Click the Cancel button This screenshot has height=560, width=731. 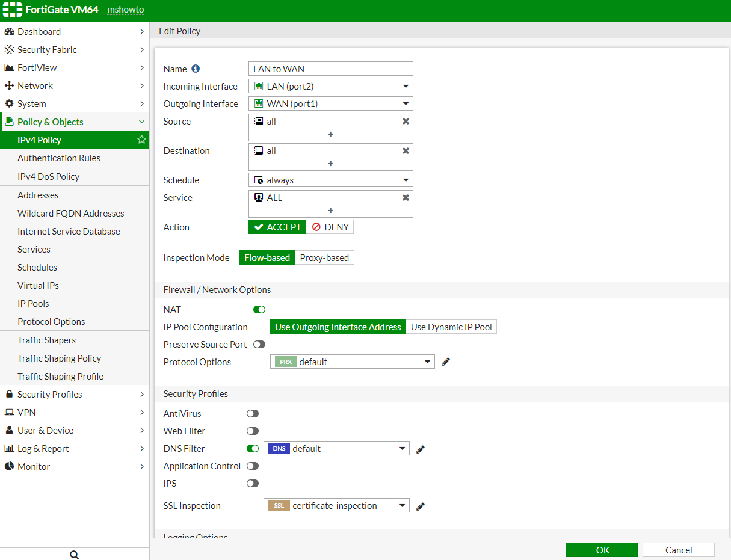coord(679,550)
